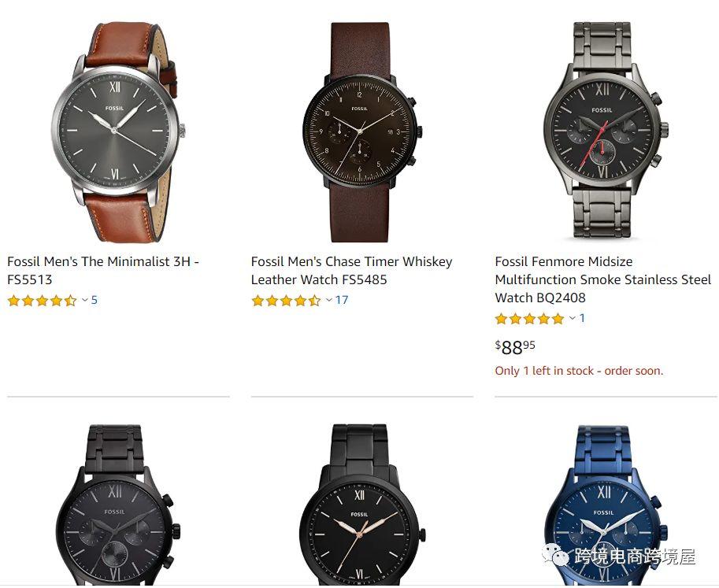Click the Fossil Men's The Minimalist 3H title
The height and width of the screenshot is (588, 719).
point(103,271)
